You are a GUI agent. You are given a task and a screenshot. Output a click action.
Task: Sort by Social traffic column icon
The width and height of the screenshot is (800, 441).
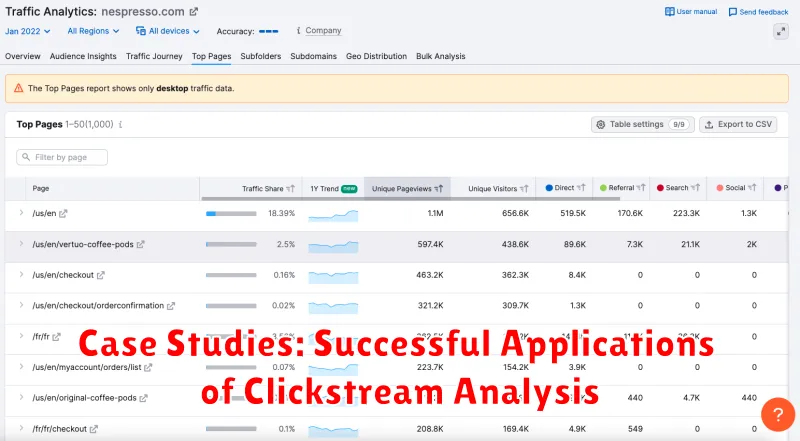752,188
